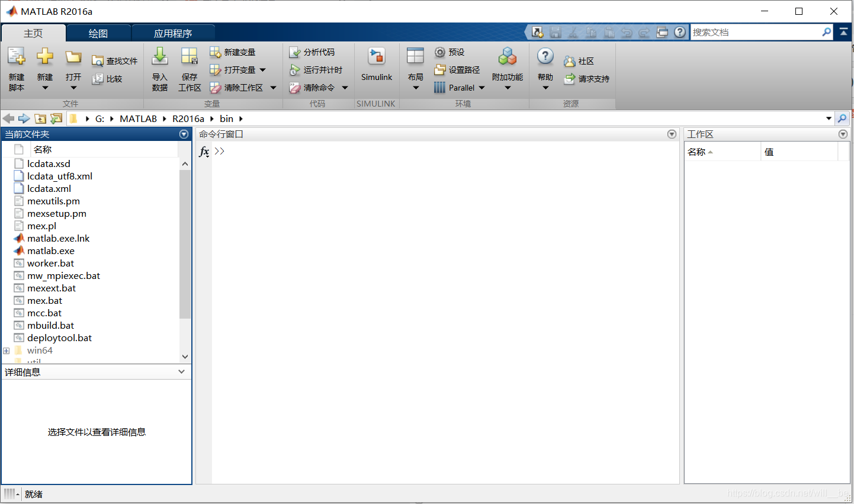Switch to the Home (主页) tab
The height and width of the screenshot is (504, 854).
(33, 33)
